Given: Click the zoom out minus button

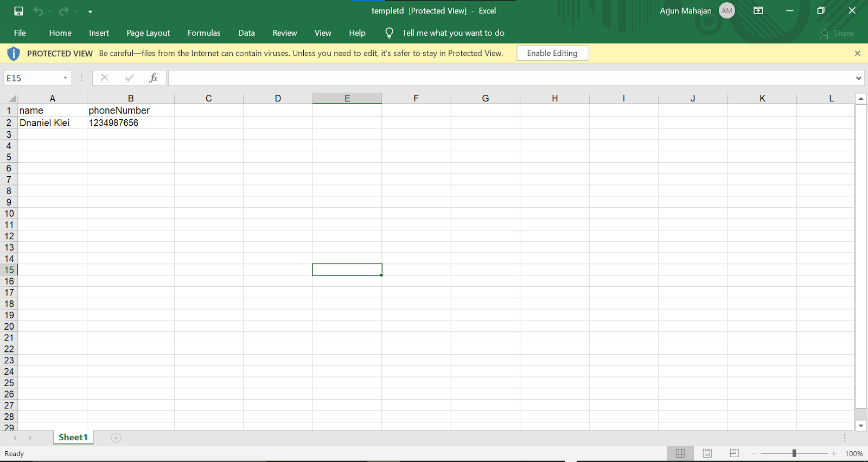Looking at the screenshot, I should [x=754, y=453].
